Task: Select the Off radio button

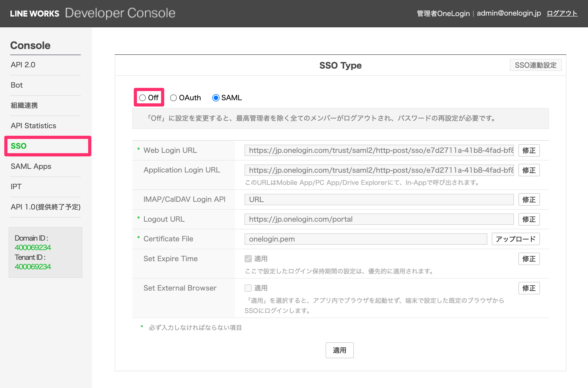Action: point(142,98)
